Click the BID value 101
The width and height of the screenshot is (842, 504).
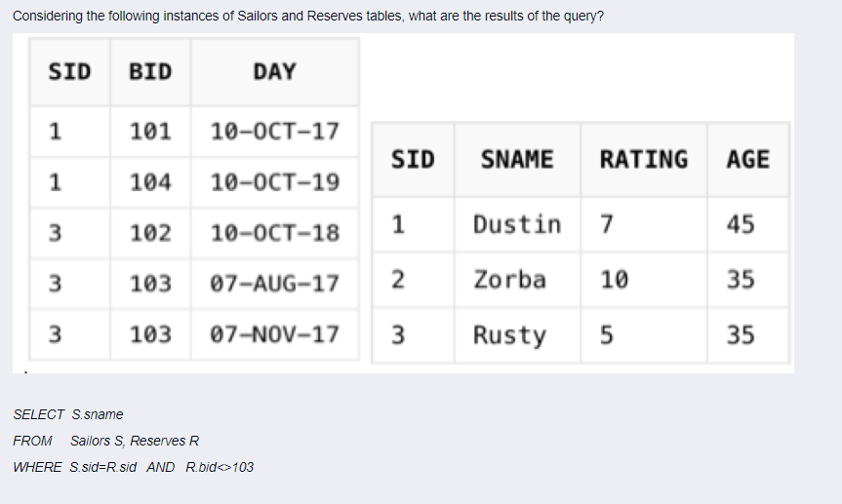pos(150,132)
